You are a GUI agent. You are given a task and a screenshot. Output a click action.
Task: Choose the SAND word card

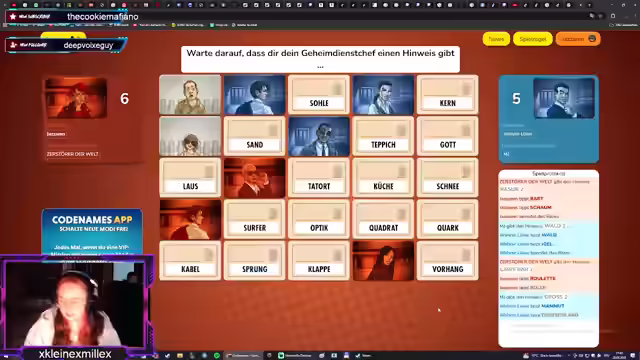pyautogui.click(x=254, y=136)
